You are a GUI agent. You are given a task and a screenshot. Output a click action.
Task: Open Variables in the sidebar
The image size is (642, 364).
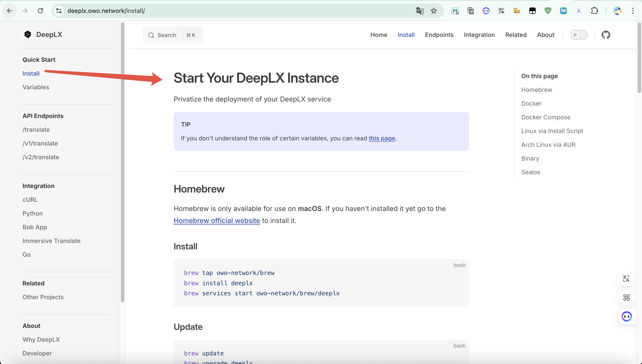(x=36, y=87)
